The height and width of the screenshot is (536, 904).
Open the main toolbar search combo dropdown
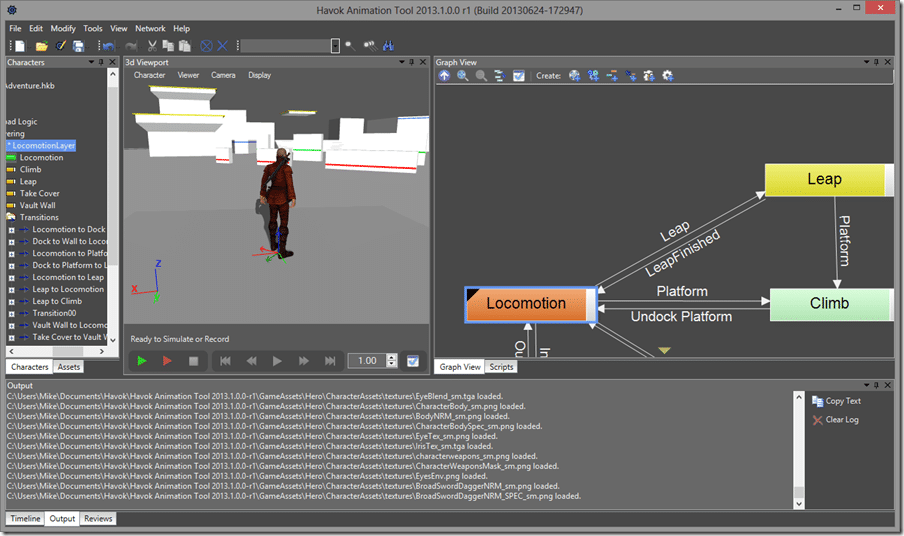click(x=336, y=46)
